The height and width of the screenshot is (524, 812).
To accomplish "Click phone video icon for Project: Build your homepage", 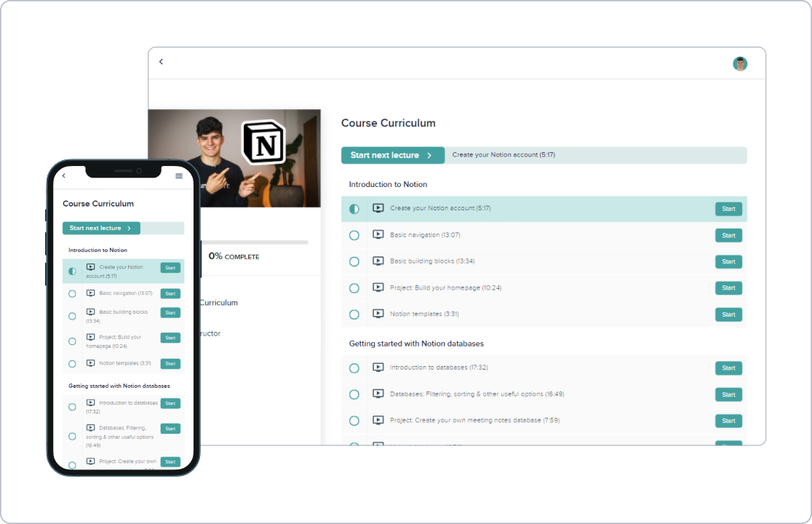I will [91, 337].
